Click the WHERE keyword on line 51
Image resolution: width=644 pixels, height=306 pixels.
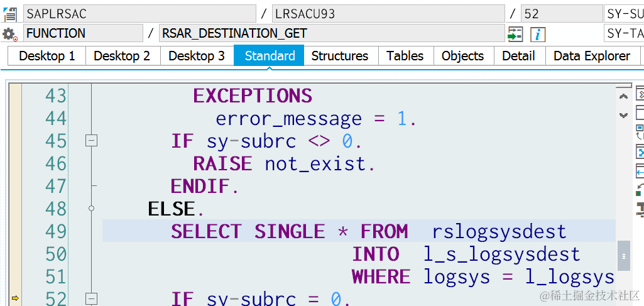tap(381, 277)
